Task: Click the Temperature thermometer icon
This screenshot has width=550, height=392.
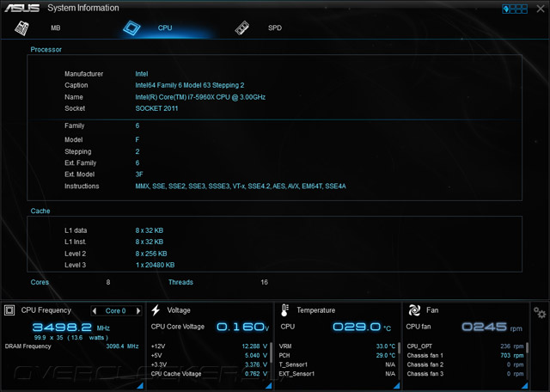Action: 284,310
